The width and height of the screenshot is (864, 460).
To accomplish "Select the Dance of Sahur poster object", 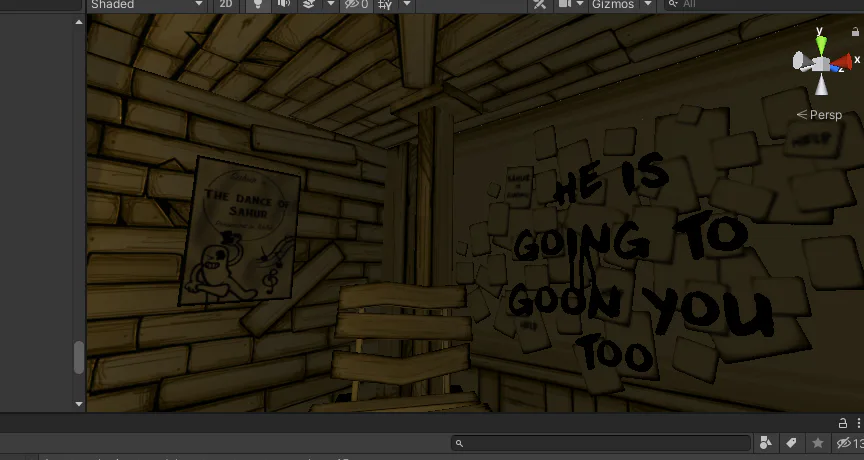I will click(240, 231).
